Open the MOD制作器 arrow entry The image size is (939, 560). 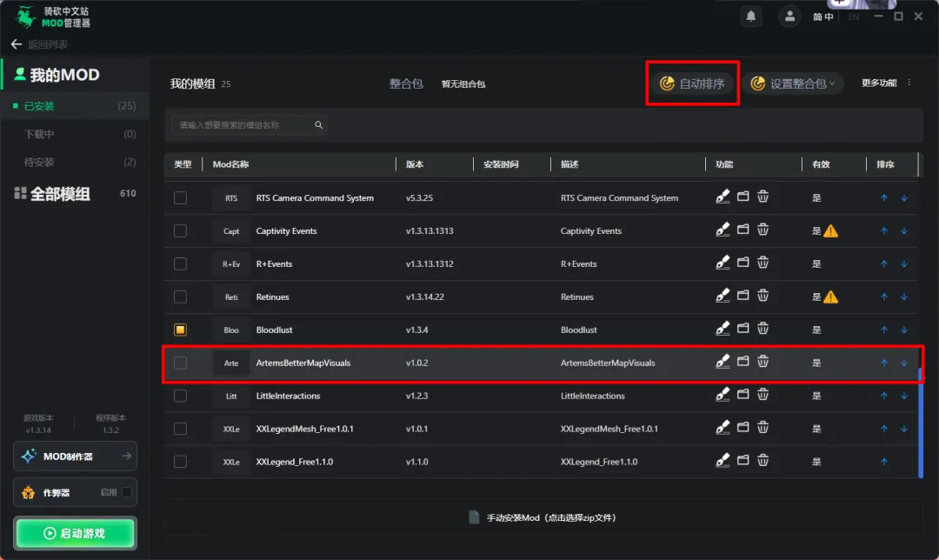coord(126,456)
